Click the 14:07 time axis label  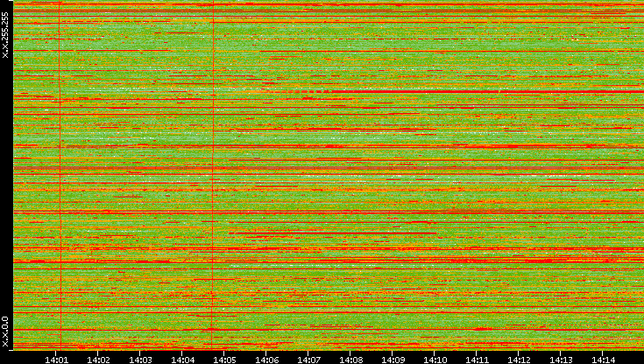(x=308, y=360)
